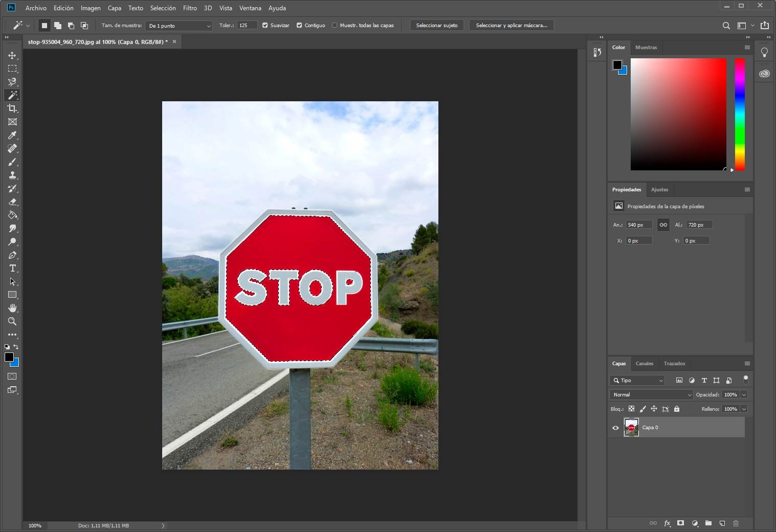Open the layer filter Tipo dropdown
The image size is (776, 532).
(x=637, y=381)
